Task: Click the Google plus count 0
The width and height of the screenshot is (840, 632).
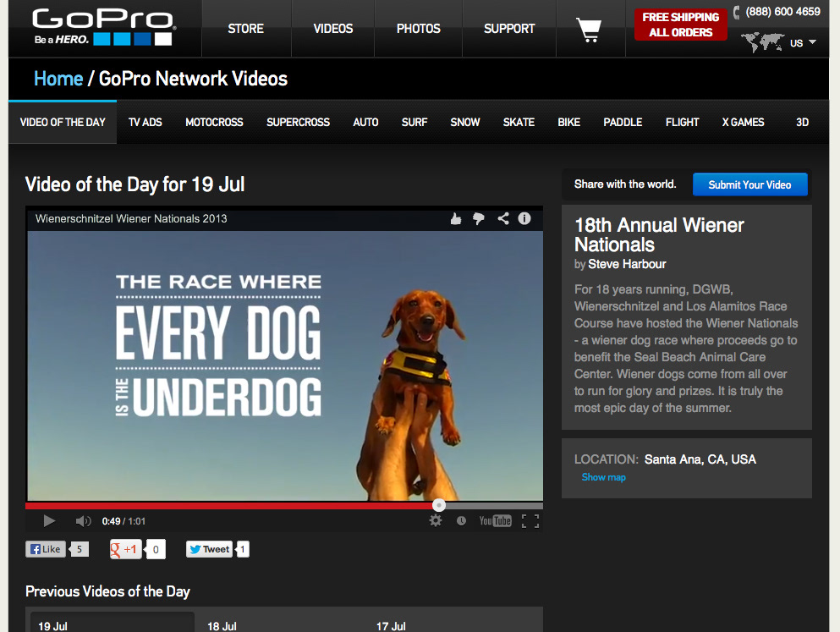Action: pos(156,550)
